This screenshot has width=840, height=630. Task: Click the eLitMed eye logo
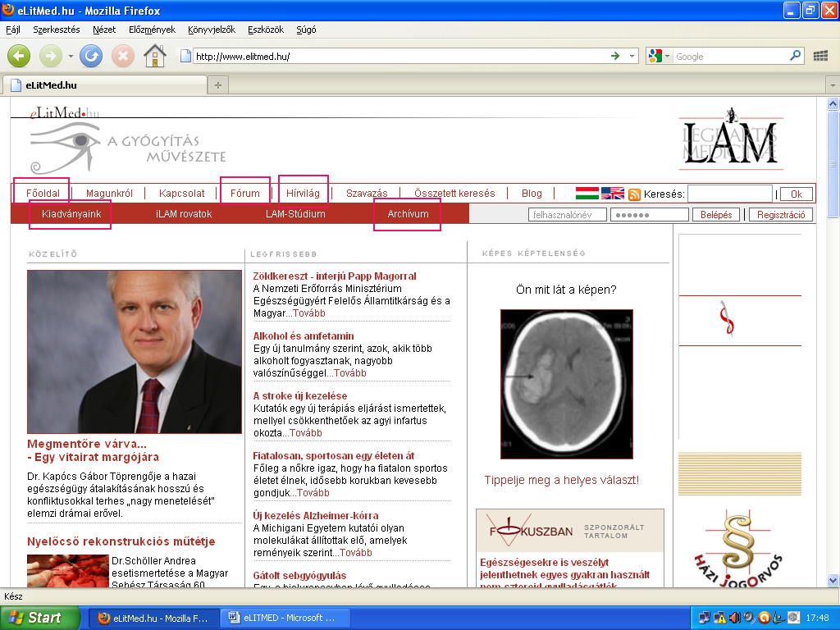(66, 147)
